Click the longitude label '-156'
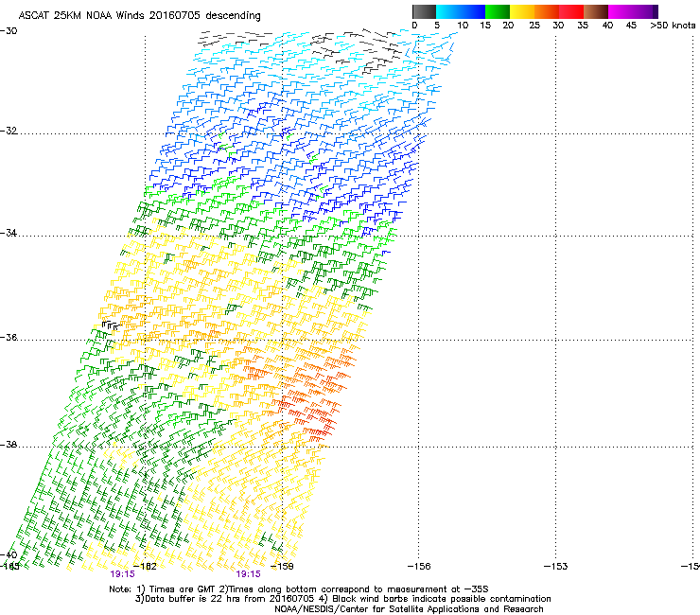This screenshot has width=700, height=615. point(419,567)
